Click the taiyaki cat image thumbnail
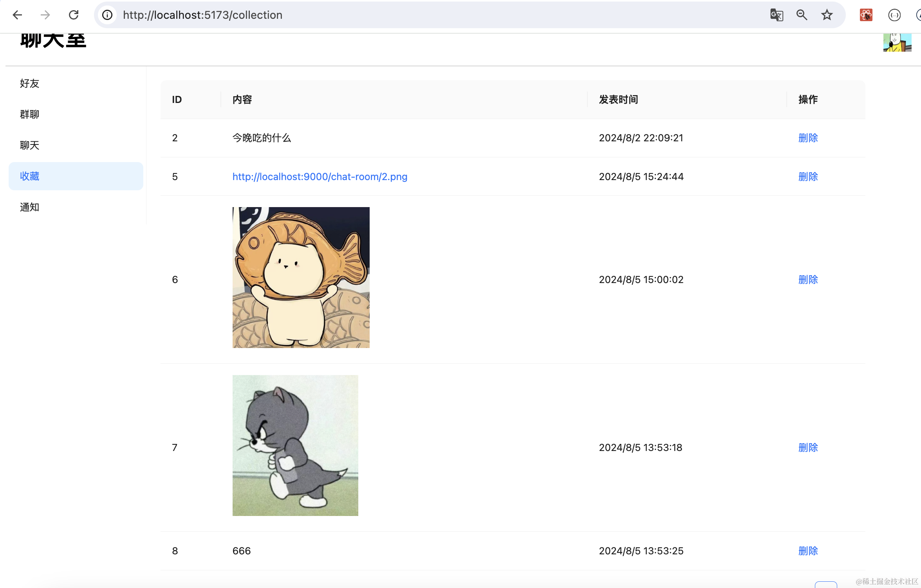The height and width of the screenshot is (588, 921). pos(301,277)
